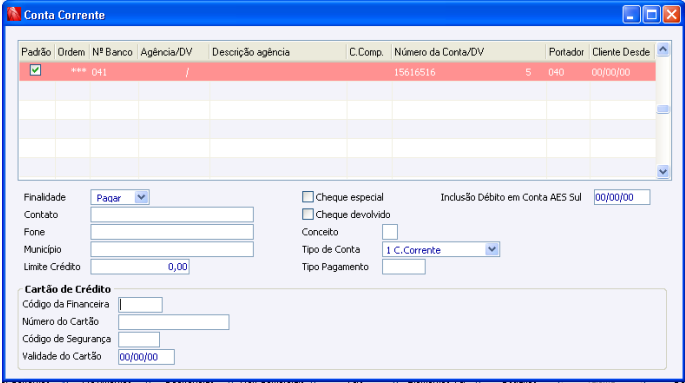Click the Fone input field

(172, 232)
